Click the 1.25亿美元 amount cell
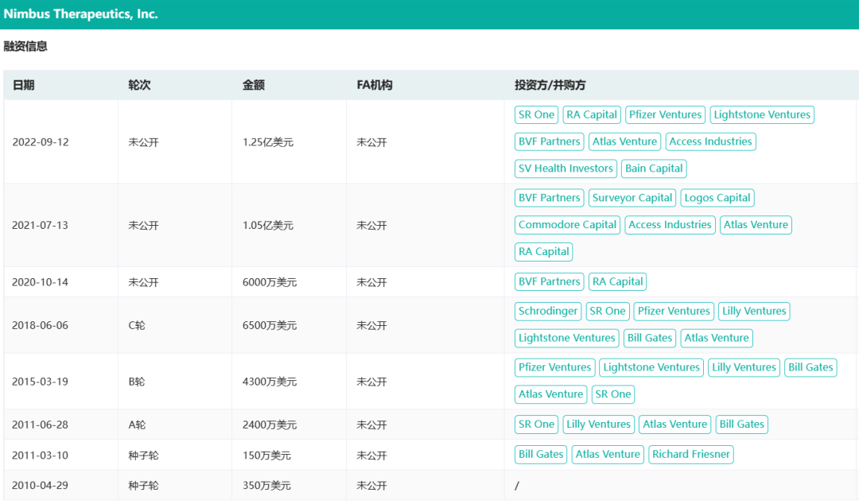The width and height of the screenshot is (859, 504). coord(270,142)
